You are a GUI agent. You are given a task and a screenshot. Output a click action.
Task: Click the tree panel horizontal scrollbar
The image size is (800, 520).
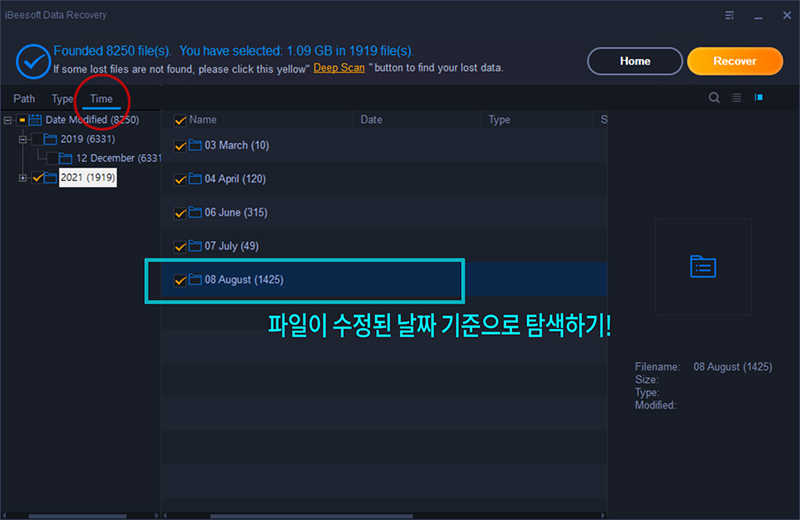point(77,516)
